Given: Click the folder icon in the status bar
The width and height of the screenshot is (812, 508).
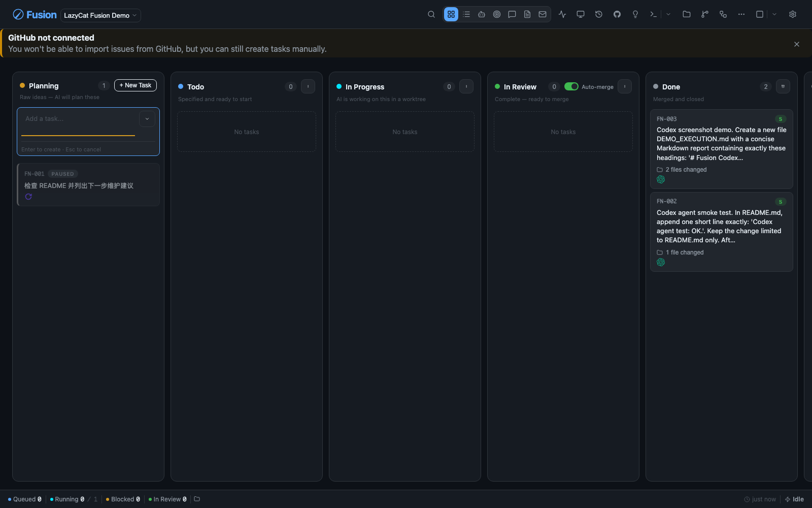Looking at the screenshot, I should click(197, 499).
